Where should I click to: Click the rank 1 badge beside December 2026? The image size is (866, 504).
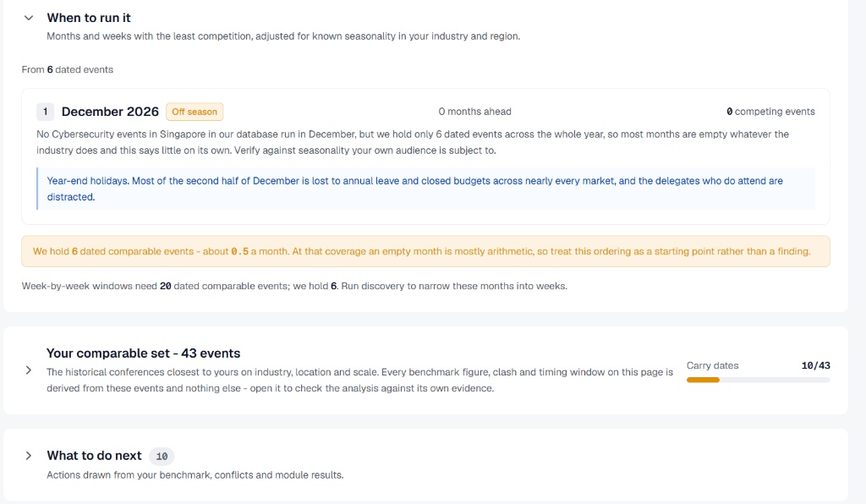46,112
